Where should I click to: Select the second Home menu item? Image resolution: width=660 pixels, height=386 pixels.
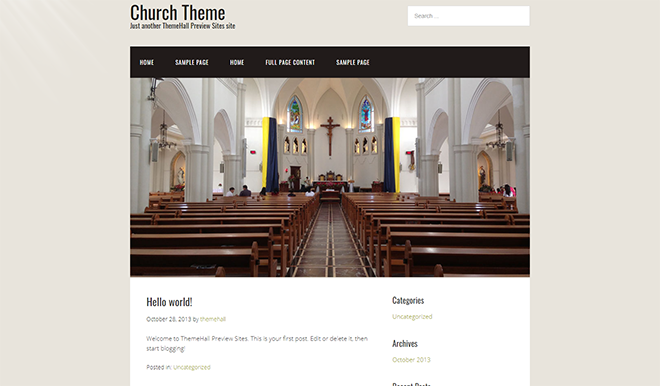(x=237, y=62)
